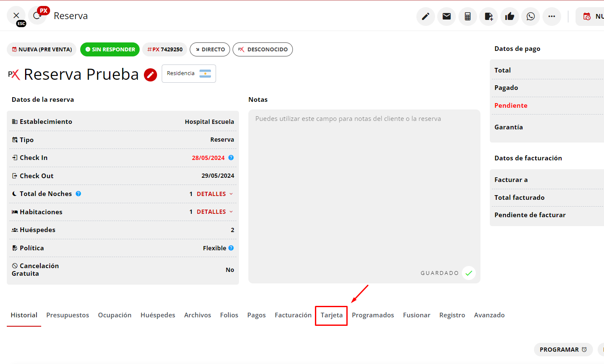Click the Check In help icon
604x364 pixels.
(231, 158)
